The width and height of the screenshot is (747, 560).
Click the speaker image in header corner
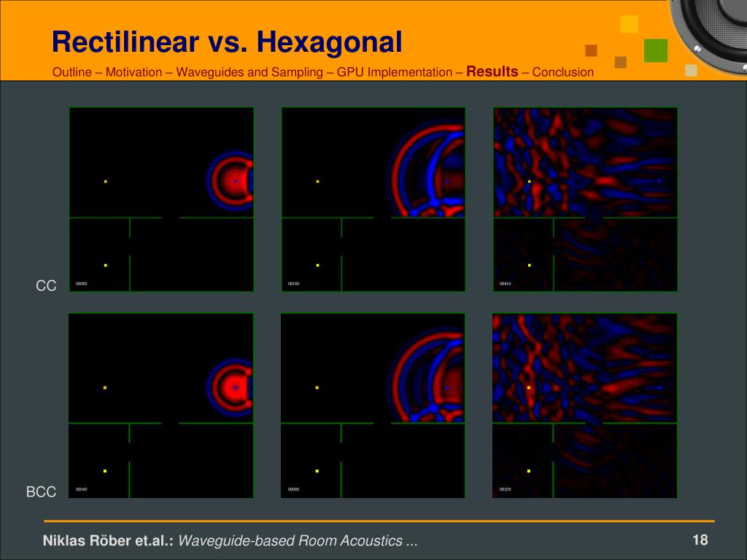click(709, 36)
